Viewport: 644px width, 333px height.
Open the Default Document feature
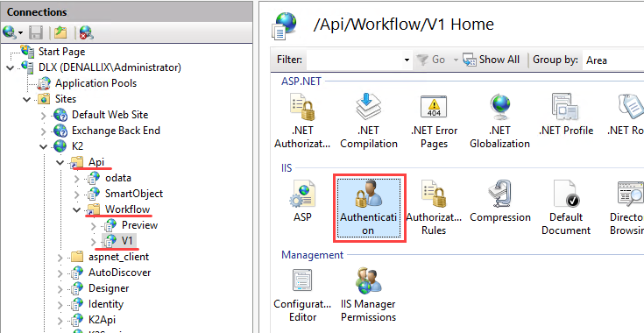pyautogui.click(x=566, y=209)
